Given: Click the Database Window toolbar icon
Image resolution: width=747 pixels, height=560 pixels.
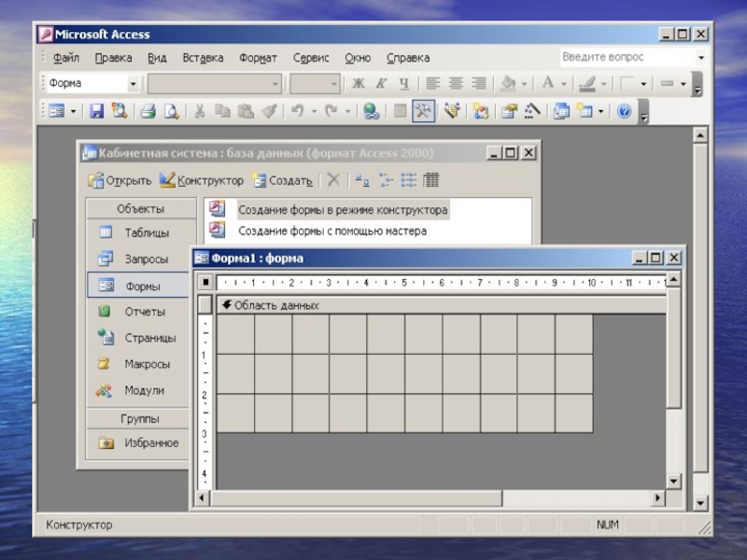Looking at the screenshot, I should [561, 111].
